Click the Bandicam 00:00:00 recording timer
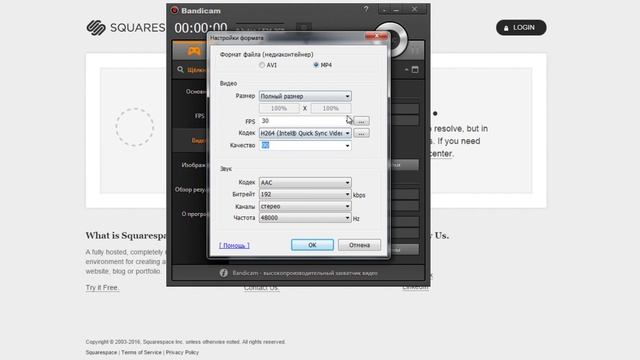This screenshot has width=640, height=360. click(201, 27)
